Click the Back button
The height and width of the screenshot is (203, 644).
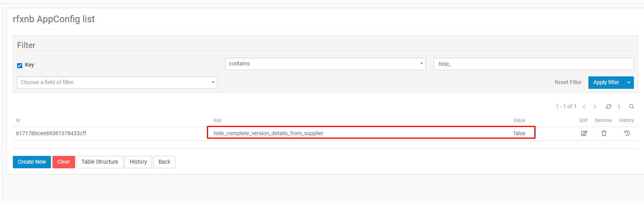[164, 162]
